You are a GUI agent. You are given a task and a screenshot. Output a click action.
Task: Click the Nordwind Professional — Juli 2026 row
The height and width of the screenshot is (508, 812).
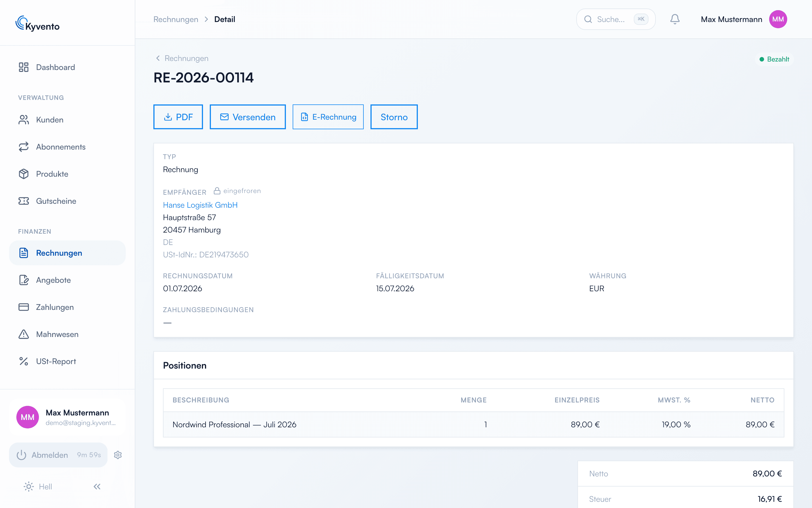[473, 424]
